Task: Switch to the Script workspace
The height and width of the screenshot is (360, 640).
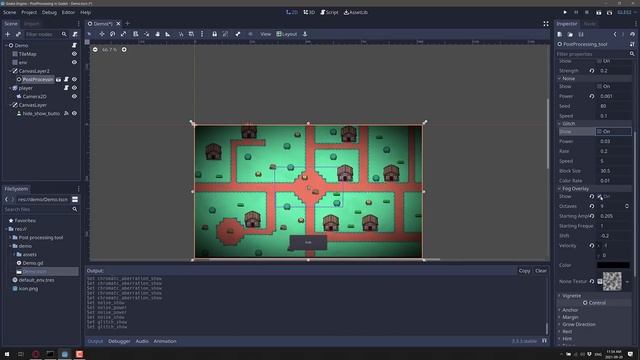Action: point(329,13)
